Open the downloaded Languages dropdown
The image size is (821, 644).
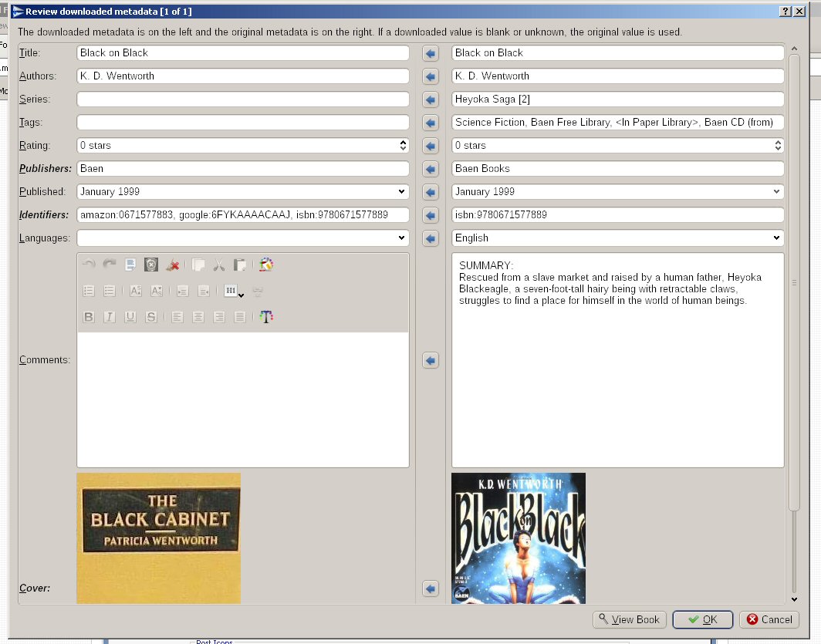coord(401,238)
